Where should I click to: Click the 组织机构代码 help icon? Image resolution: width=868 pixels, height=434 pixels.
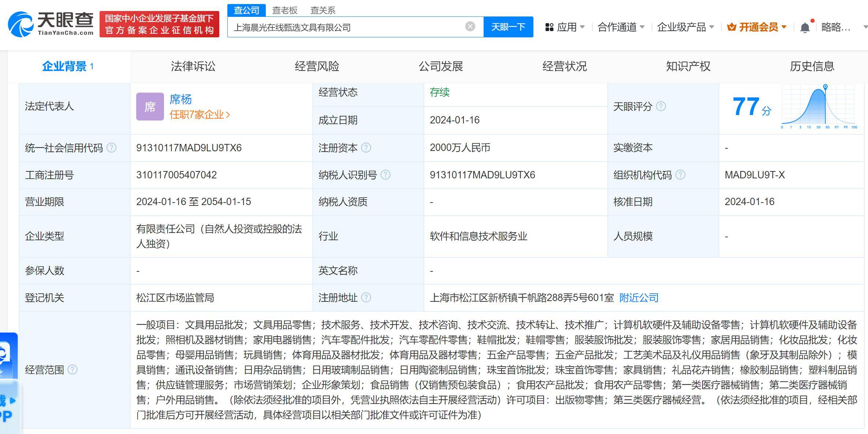pyautogui.click(x=681, y=175)
